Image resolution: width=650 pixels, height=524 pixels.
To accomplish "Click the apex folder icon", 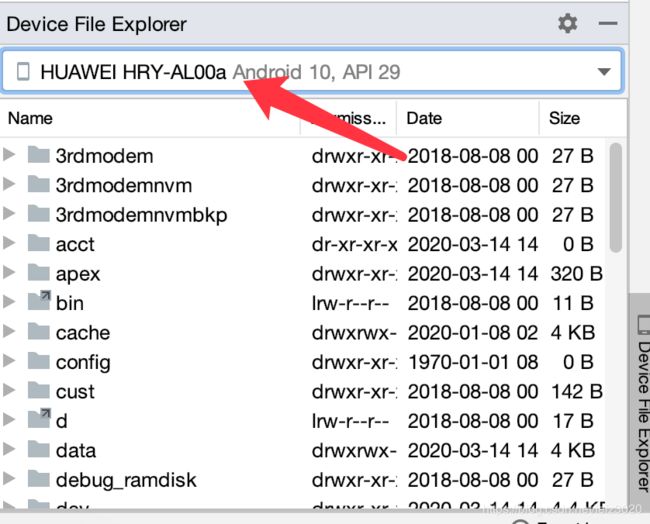I will (x=39, y=272).
